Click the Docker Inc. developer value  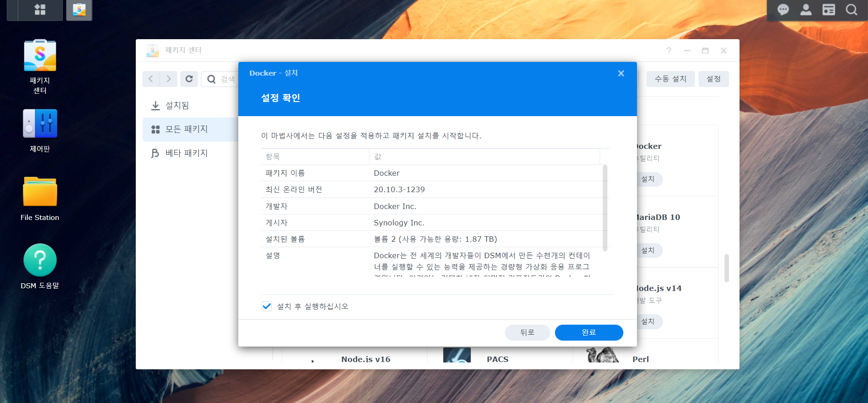point(395,206)
